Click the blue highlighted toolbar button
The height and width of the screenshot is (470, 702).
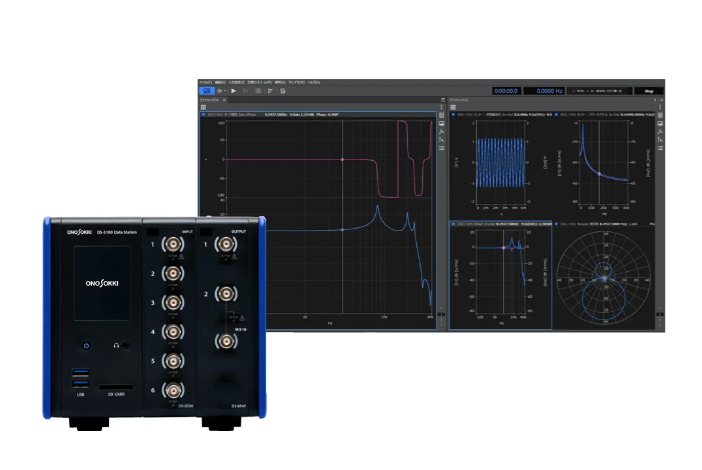point(207,91)
